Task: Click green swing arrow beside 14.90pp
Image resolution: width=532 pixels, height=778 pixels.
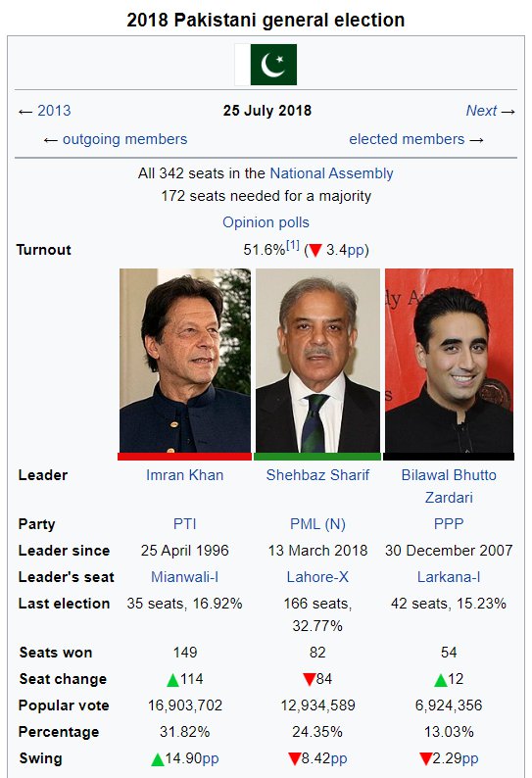Action: coord(158,759)
